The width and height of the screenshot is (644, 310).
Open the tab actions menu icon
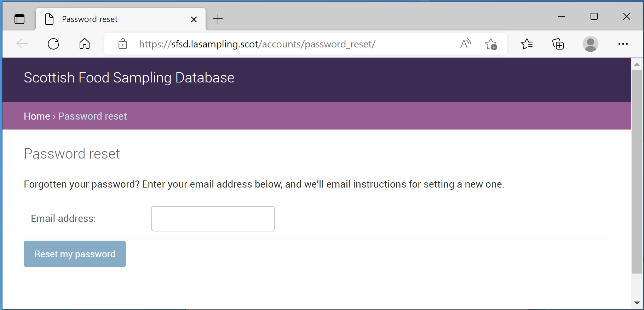19,19
